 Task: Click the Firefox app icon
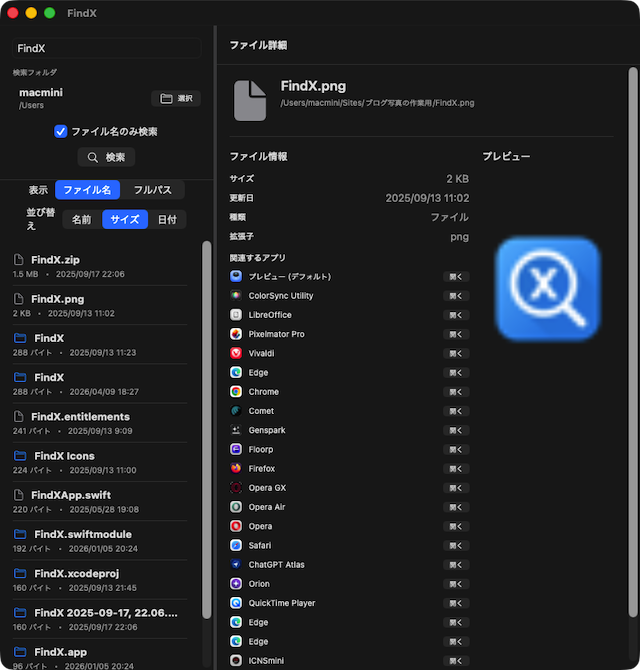pos(236,468)
